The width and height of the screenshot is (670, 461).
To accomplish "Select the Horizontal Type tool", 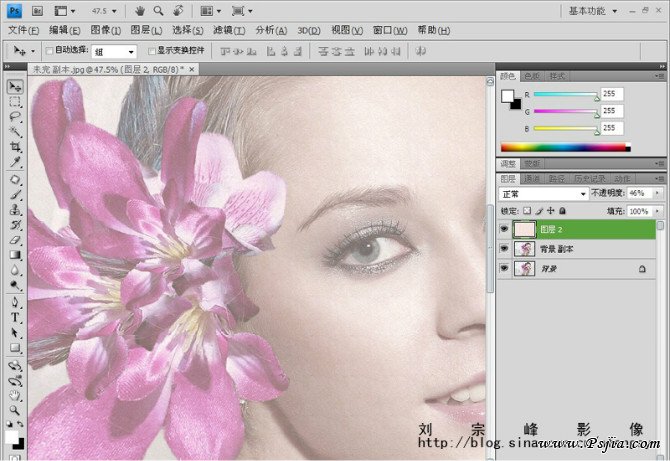I will pyautogui.click(x=15, y=318).
